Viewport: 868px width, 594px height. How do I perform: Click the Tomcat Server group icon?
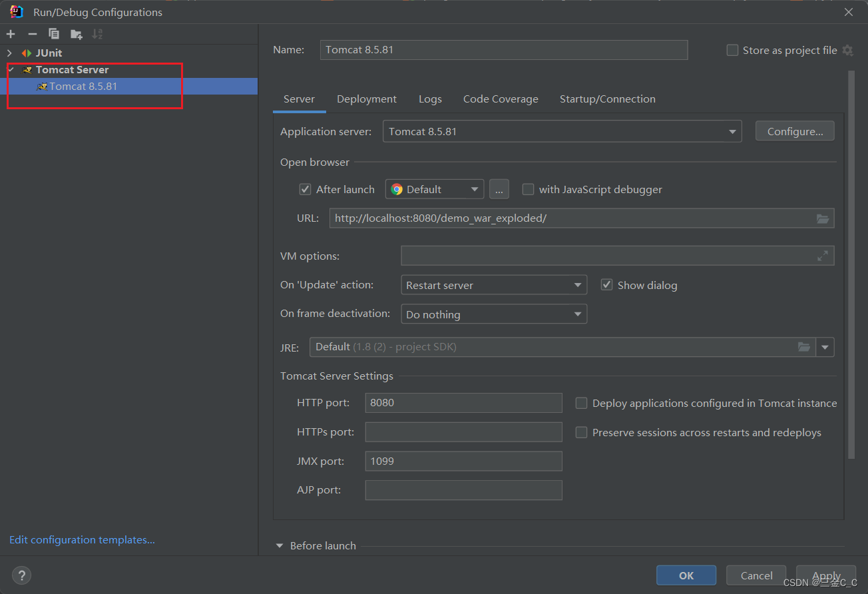coord(27,69)
